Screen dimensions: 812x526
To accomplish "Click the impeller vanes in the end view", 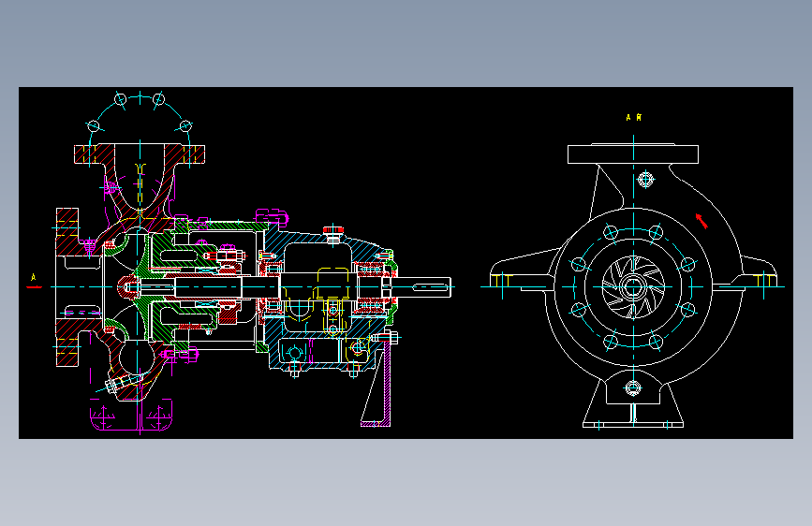I will click(x=633, y=286).
